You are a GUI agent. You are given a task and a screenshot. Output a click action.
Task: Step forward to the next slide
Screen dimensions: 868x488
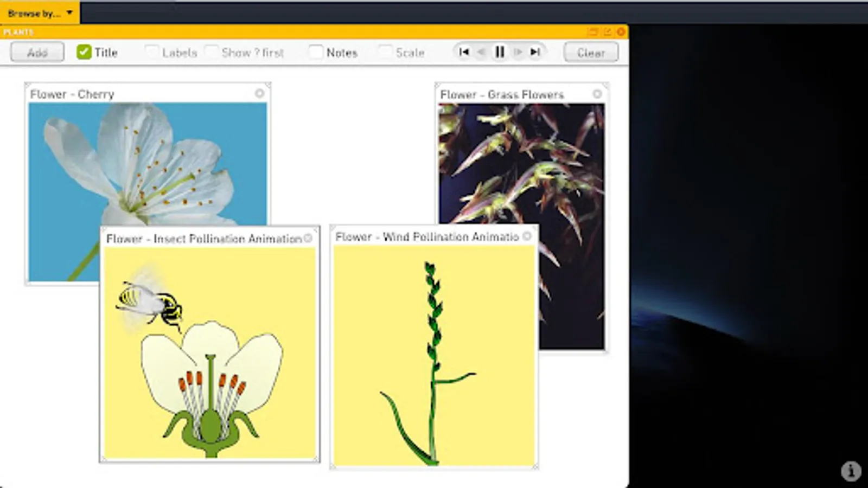[518, 52]
